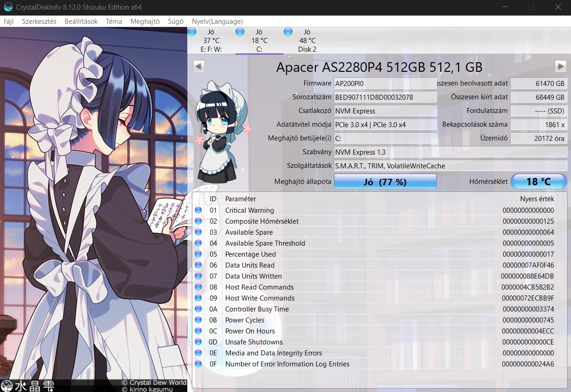
Task: Click raw value 00000000004ECC
Action: click(528, 331)
